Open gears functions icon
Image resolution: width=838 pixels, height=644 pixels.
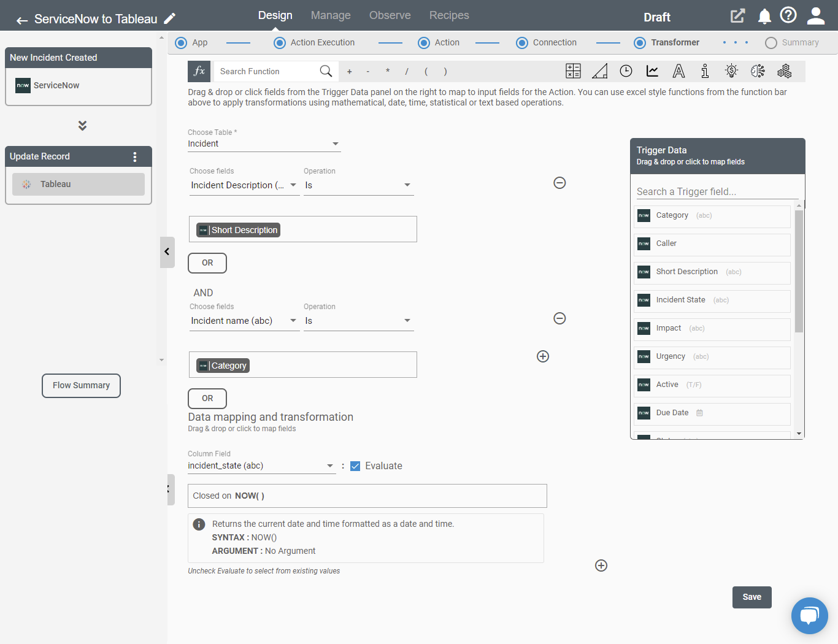[784, 71]
